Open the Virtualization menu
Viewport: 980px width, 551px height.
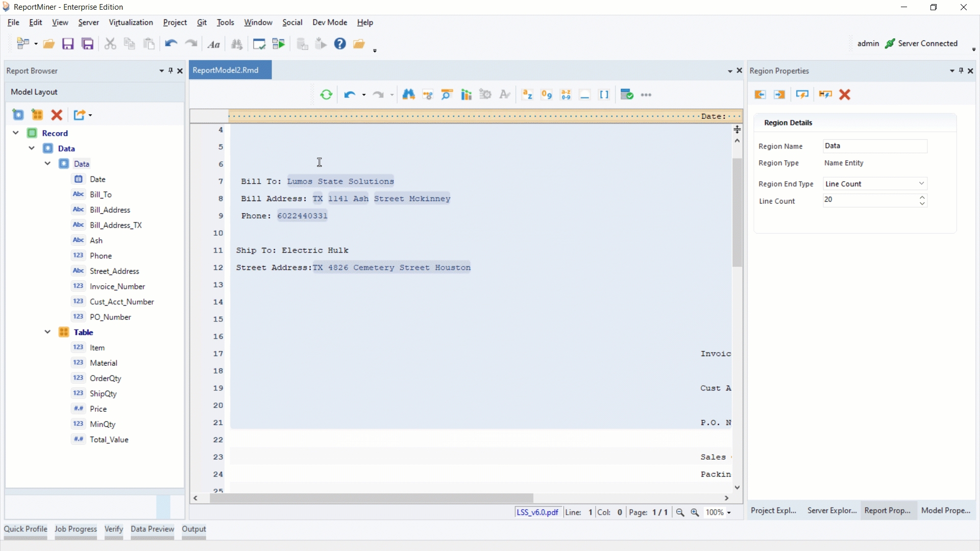click(x=131, y=22)
